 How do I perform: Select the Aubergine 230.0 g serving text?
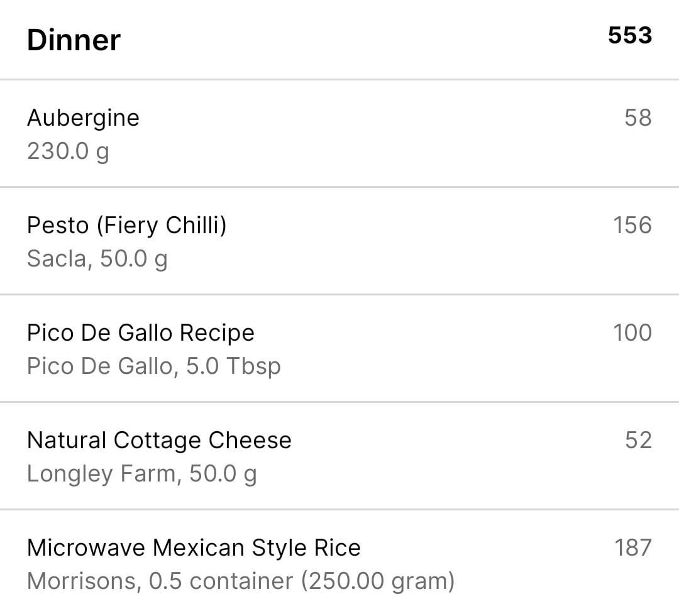click(68, 151)
